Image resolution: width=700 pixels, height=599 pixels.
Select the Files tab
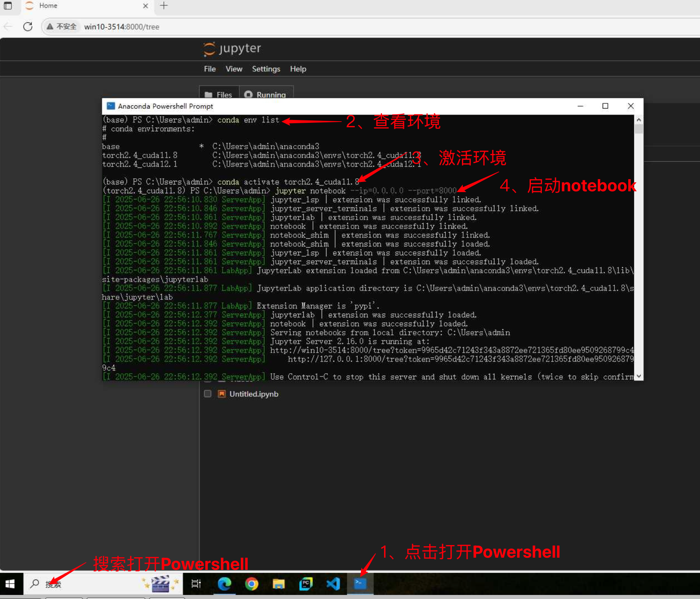219,94
